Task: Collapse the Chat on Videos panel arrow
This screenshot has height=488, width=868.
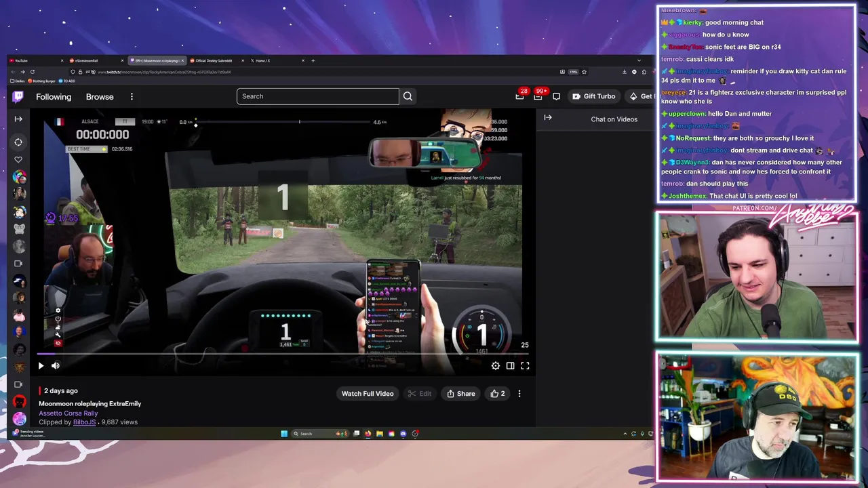Action: point(548,118)
